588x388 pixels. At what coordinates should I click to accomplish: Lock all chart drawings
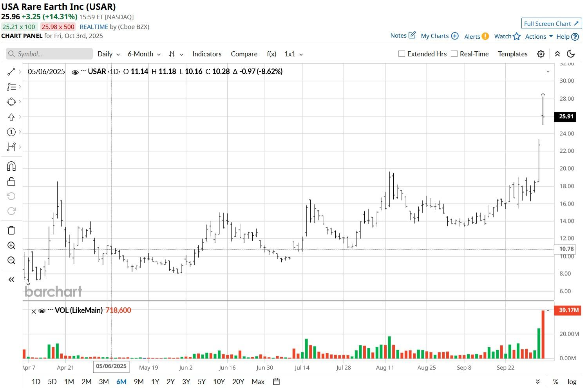click(11, 181)
